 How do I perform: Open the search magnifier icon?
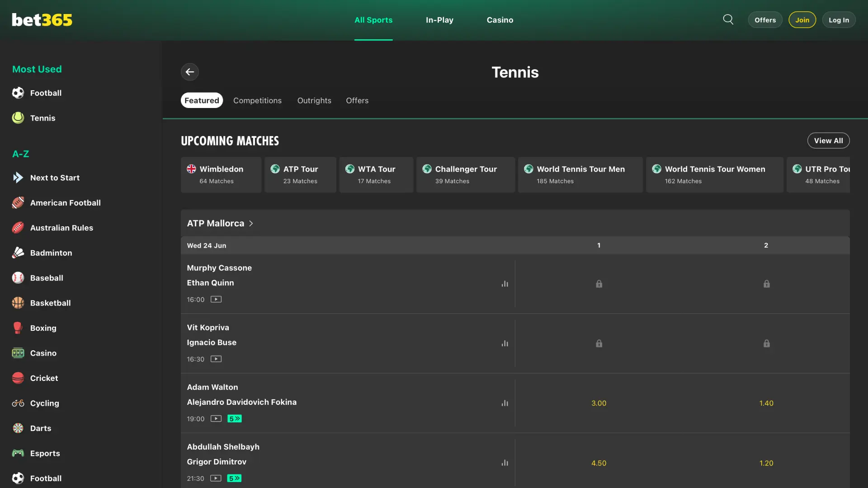pos(728,19)
